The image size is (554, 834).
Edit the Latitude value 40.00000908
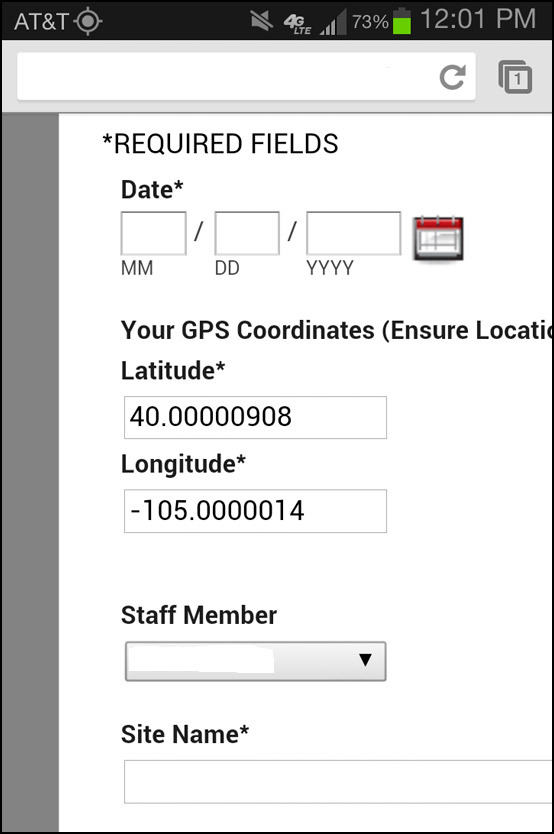[x=255, y=418]
